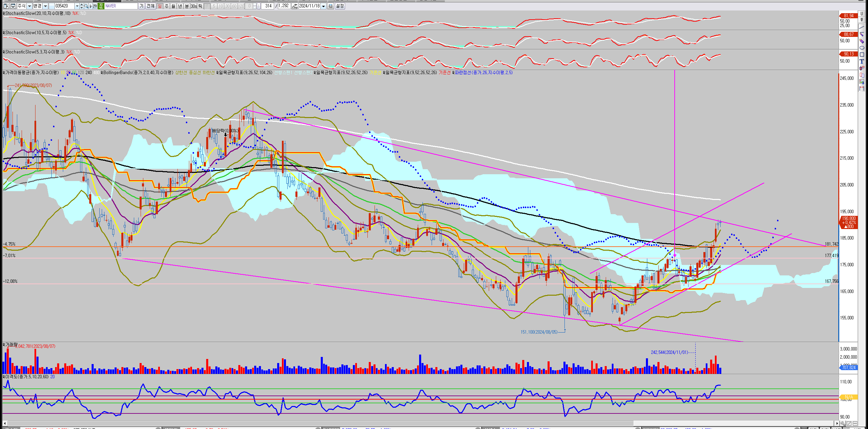The width and height of the screenshot is (868, 429).
Task: Click the 2024/11/18 date field
Action: (x=309, y=6)
